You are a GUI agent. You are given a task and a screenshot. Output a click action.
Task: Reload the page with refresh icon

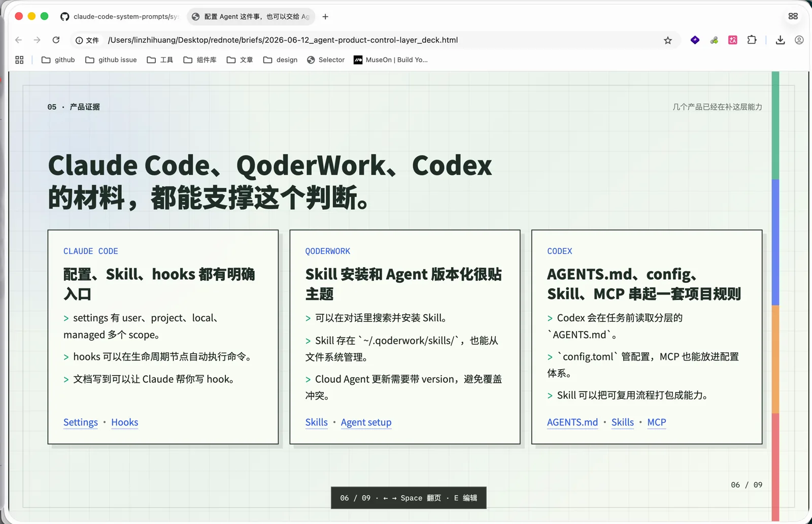click(x=56, y=40)
